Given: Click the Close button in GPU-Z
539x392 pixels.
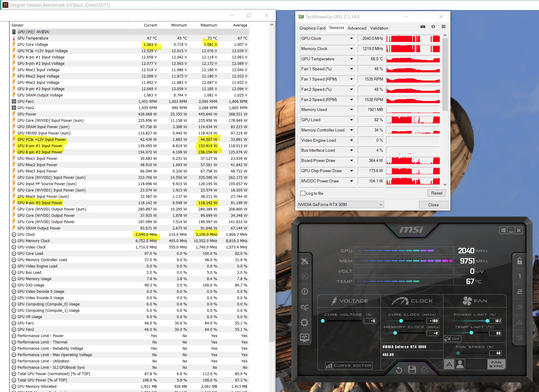Looking at the screenshot, I should pos(433,205).
